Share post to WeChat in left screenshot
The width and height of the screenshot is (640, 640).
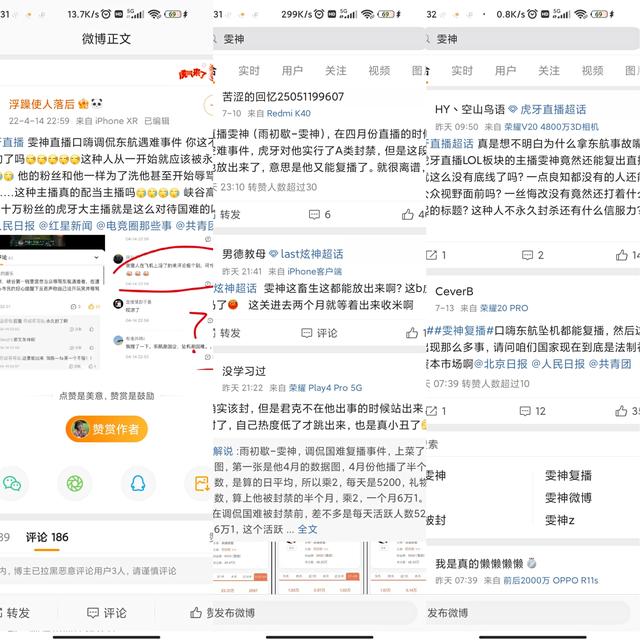(x=12, y=484)
